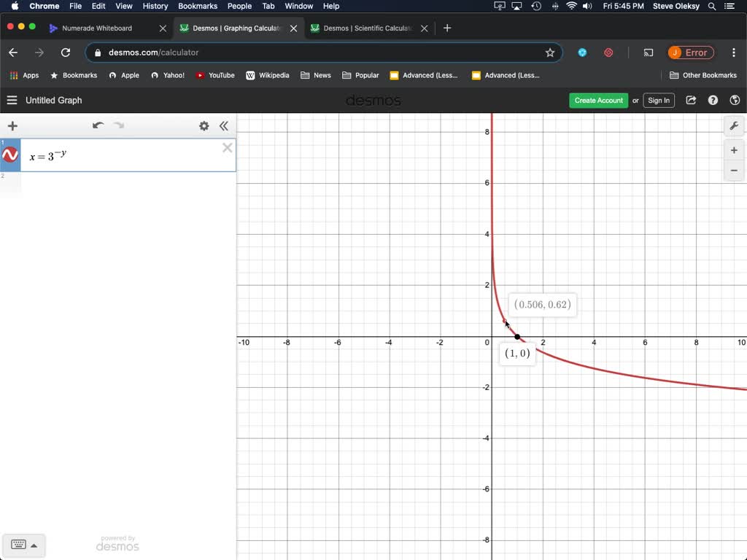Open Chrome three-dot menu
Viewport: 747px width, 560px height.
pyautogui.click(x=734, y=52)
